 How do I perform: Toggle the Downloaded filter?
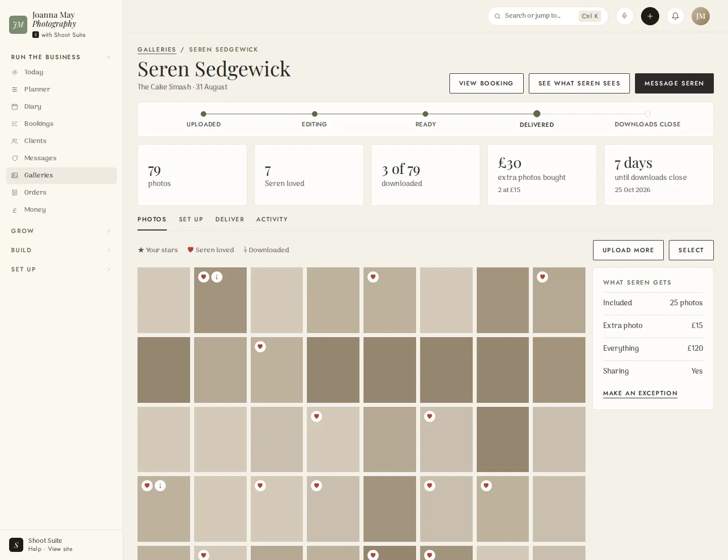point(266,250)
